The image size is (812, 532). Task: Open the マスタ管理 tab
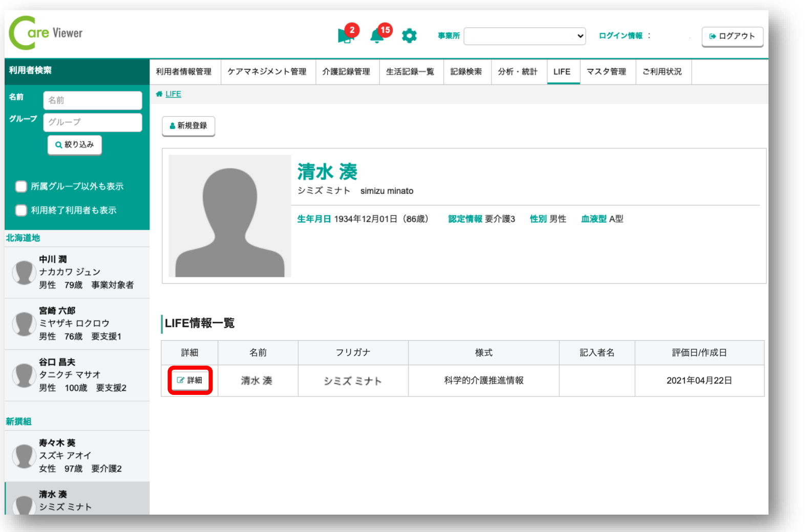(606, 72)
